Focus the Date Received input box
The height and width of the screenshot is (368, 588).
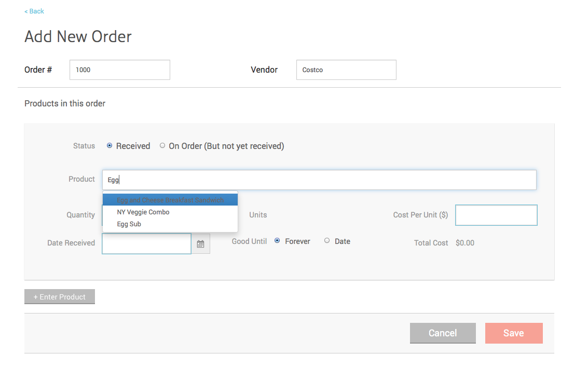pyautogui.click(x=147, y=244)
